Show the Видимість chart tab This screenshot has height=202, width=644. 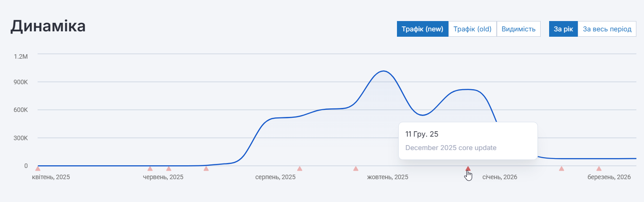pyautogui.click(x=519, y=29)
